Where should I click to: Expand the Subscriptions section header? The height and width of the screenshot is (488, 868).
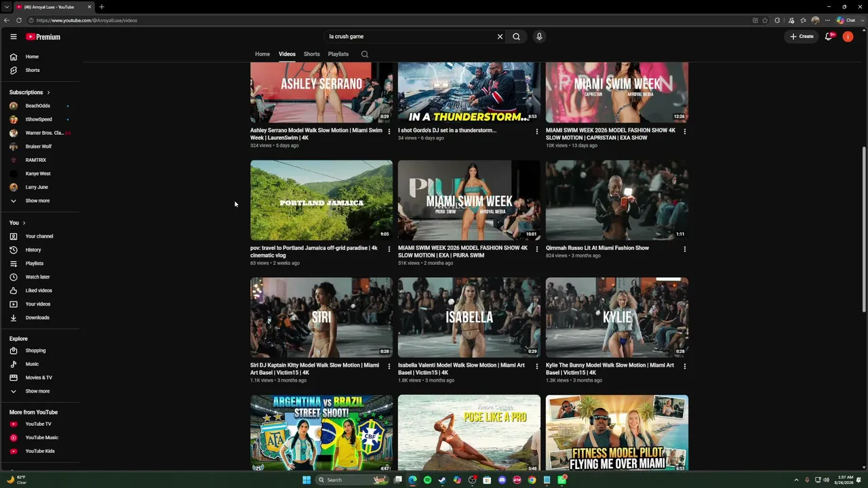click(x=30, y=92)
